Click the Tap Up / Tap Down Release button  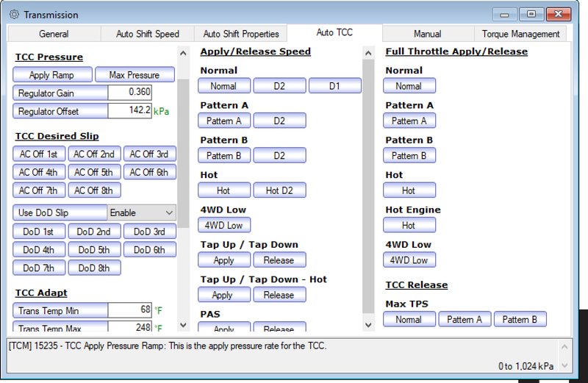(x=279, y=260)
